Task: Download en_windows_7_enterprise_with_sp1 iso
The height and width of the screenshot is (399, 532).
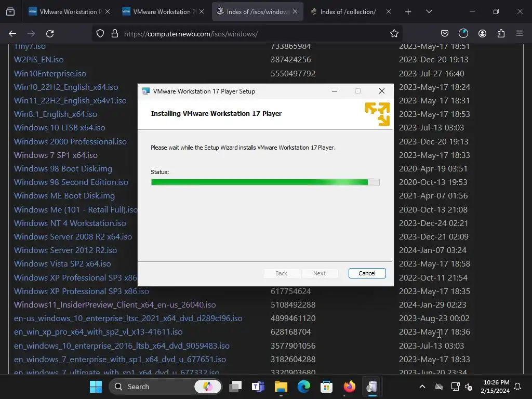Action: [120, 360]
